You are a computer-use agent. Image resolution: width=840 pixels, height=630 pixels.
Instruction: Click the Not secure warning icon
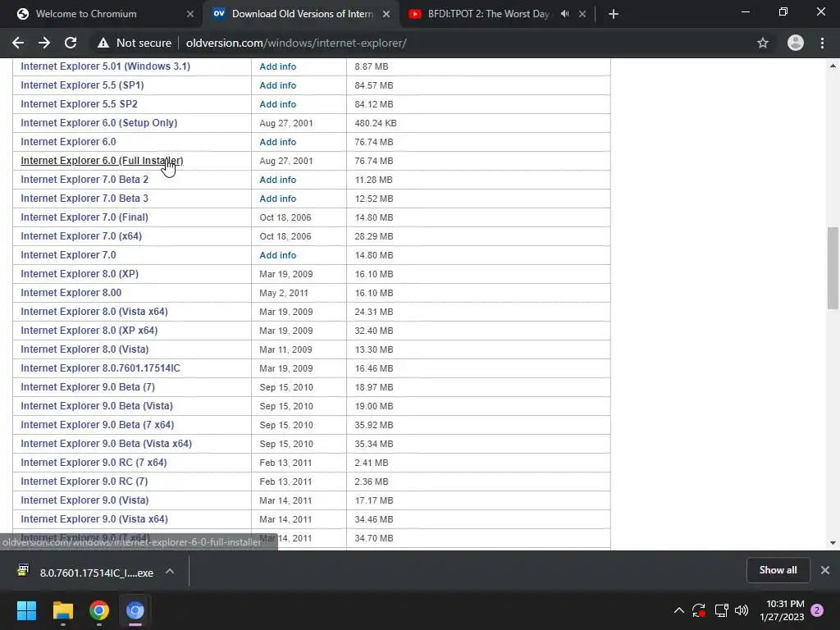[x=103, y=43]
